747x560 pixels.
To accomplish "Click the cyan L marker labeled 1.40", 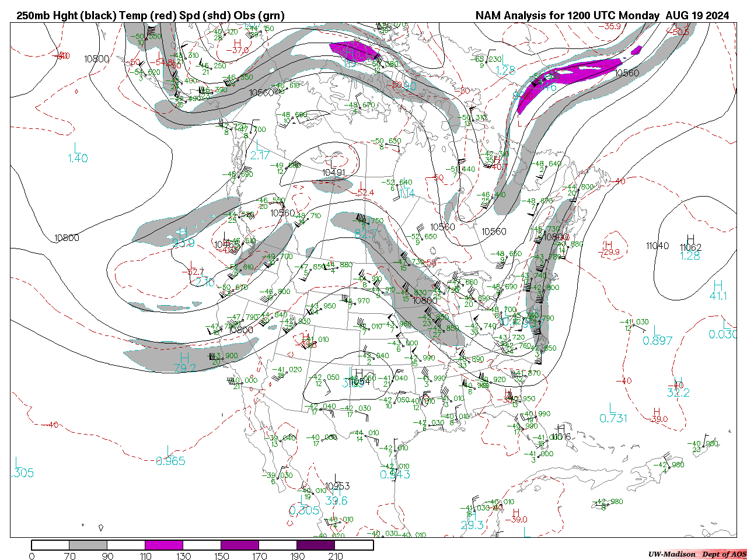I will pos(77,148).
